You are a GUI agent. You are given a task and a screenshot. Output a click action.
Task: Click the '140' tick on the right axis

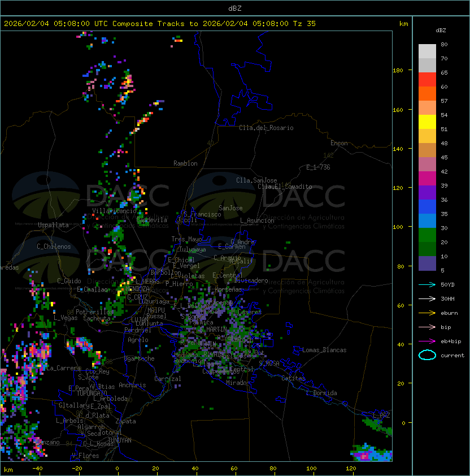point(398,149)
